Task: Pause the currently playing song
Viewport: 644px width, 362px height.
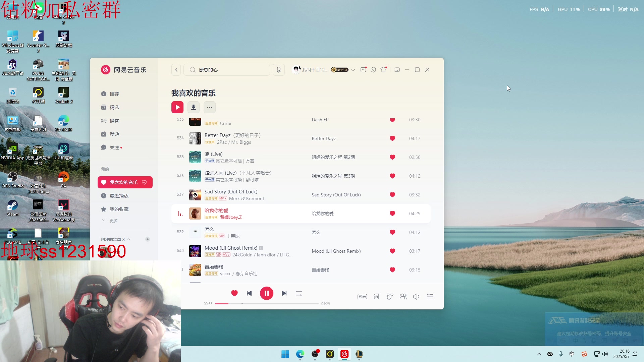Action: pos(267,293)
